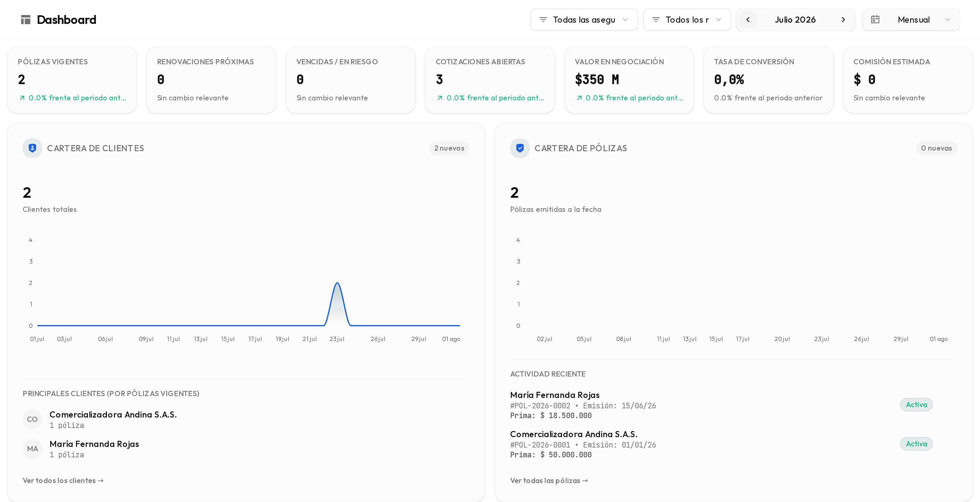Image resolution: width=980 pixels, height=502 pixels.
Task: Click the Clientes totales label
Action: pyautogui.click(x=49, y=209)
